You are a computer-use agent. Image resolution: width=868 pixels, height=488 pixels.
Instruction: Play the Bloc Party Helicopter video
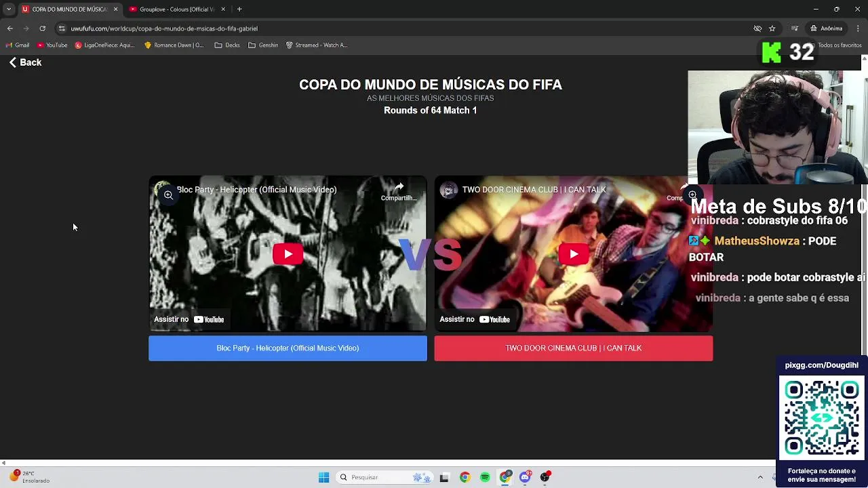(288, 254)
